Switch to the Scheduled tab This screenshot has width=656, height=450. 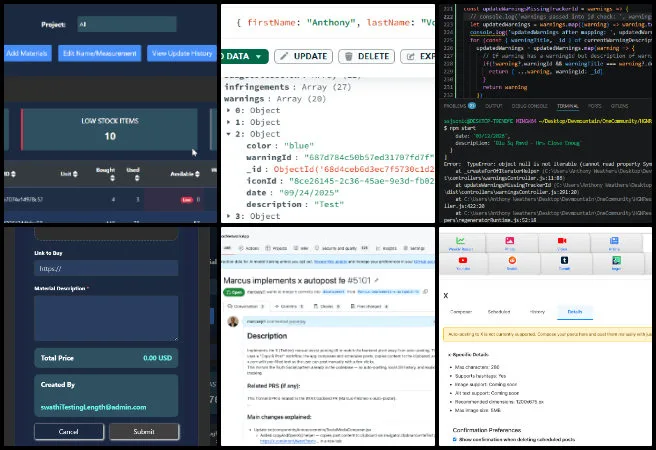499,312
